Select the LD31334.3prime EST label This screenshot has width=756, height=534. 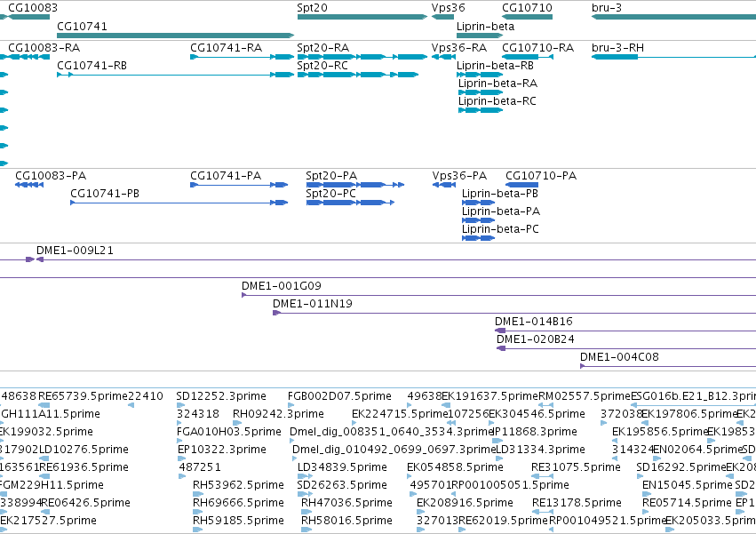click(x=540, y=450)
